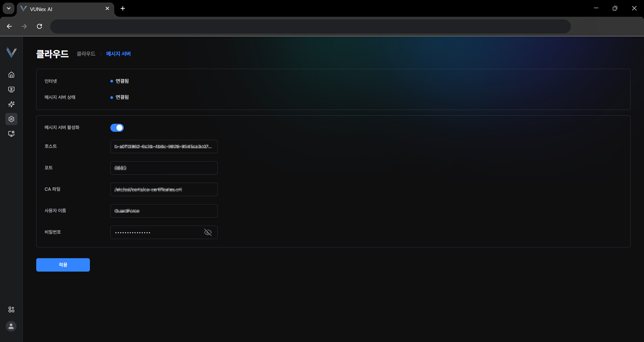Disable the 메시지 서버 활성화 toggle
Screen dimensions: 644x342
point(117,128)
